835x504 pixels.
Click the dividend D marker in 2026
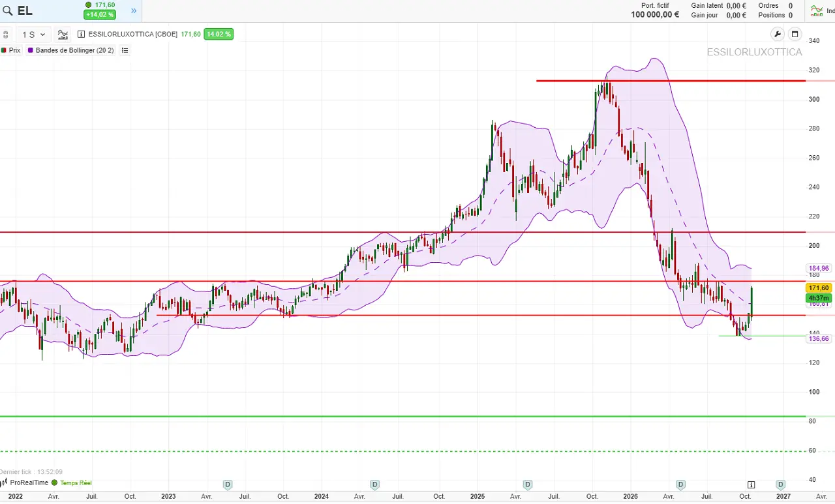(680, 484)
